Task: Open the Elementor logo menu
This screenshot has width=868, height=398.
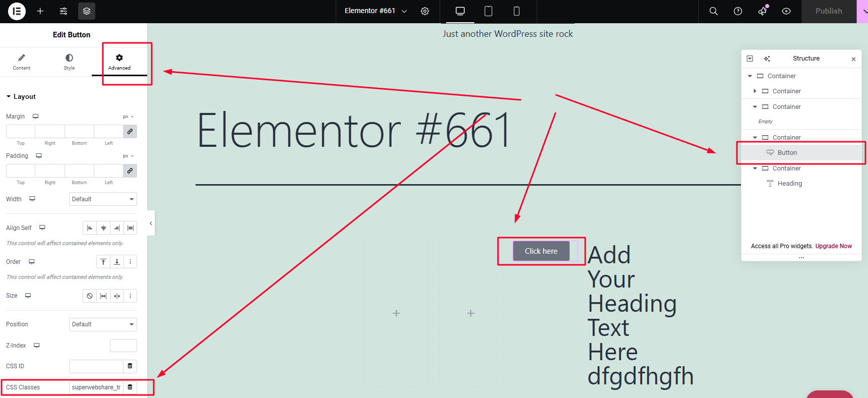Action: click(17, 11)
